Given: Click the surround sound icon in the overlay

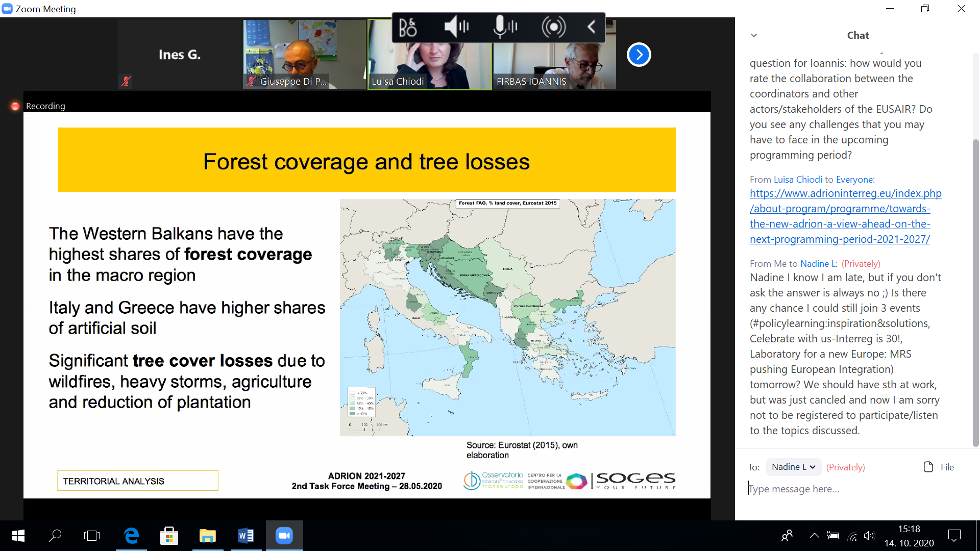Looking at the screenshot, I should pyautogui.click(x=553, y=27).
